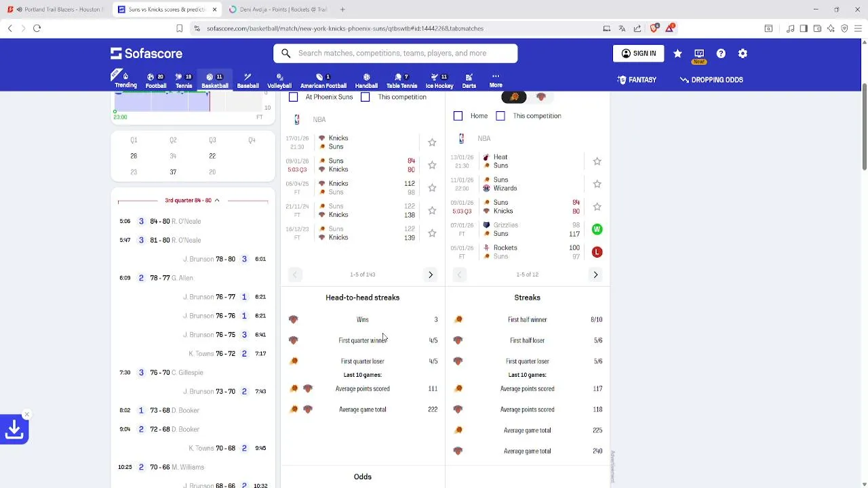This screenshot has width=868, height=488.
Task: Click the red marker on the momentum graph
Action: point(210,102)
